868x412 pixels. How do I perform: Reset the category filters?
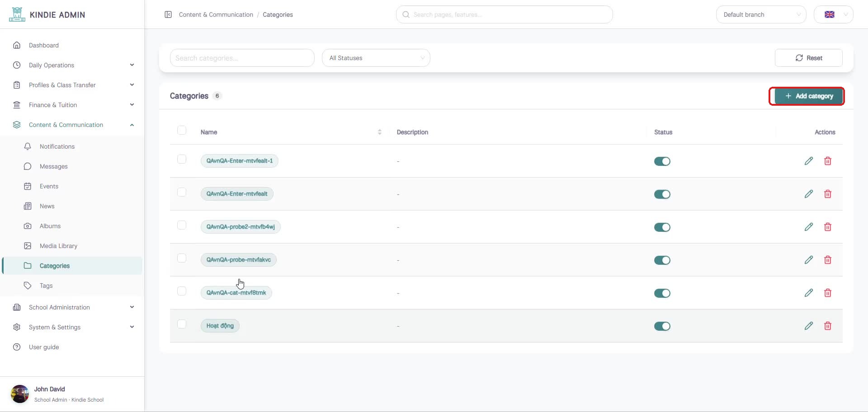click(809, 58)
